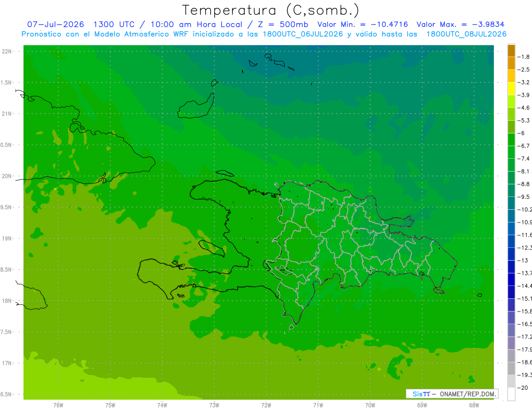The image size is (532, 411).
Task: Click the '-16.5' colorbar label
Action: pos(525,324)
